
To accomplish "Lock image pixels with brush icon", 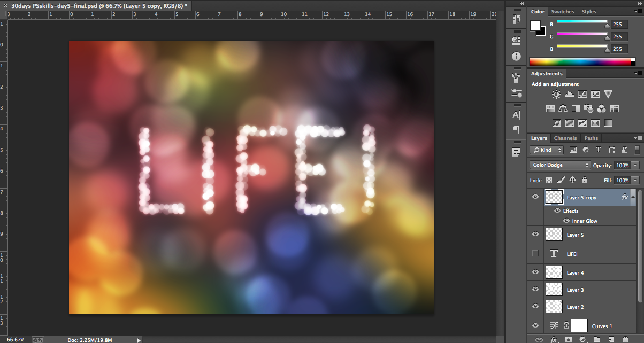I will click(x=561, y=181).
